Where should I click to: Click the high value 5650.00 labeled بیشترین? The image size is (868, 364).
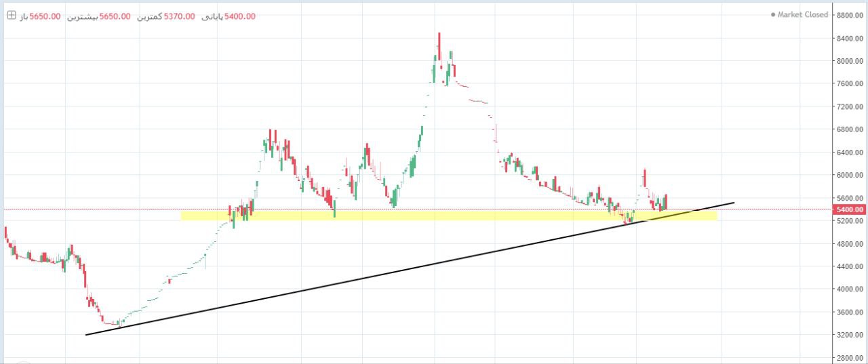tap(115, 16)
